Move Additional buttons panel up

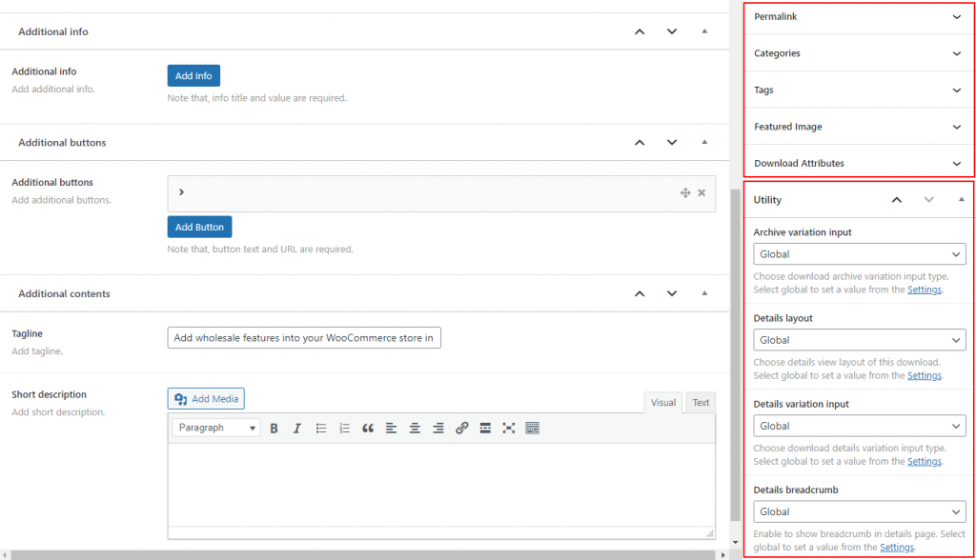click(640, 143)
